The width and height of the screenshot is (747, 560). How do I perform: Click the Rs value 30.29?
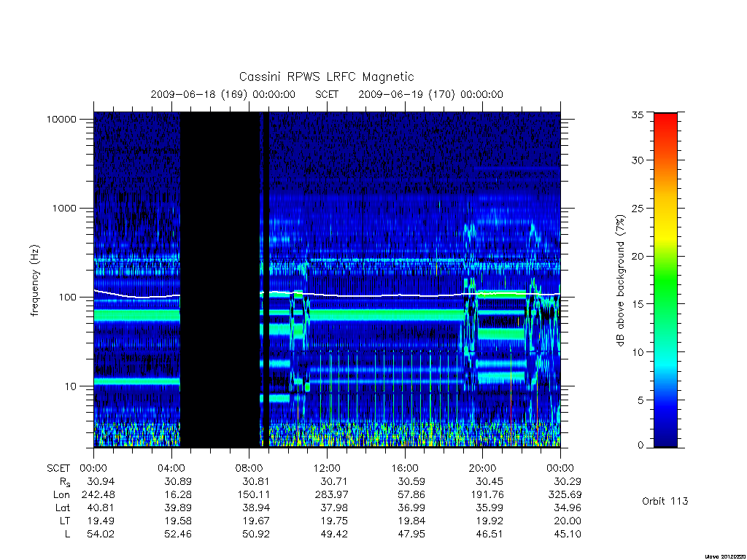pyautogui.click(x=568, y=481)
